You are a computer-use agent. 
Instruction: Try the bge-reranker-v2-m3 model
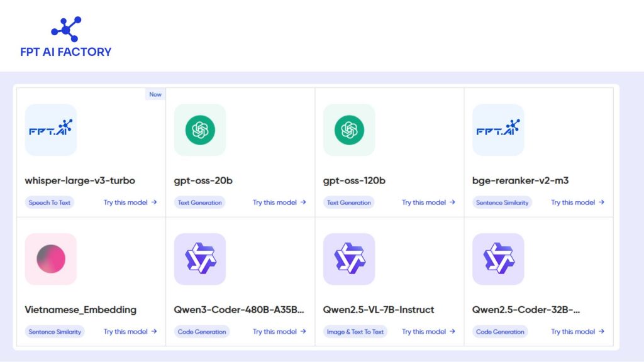coord(577,202)
